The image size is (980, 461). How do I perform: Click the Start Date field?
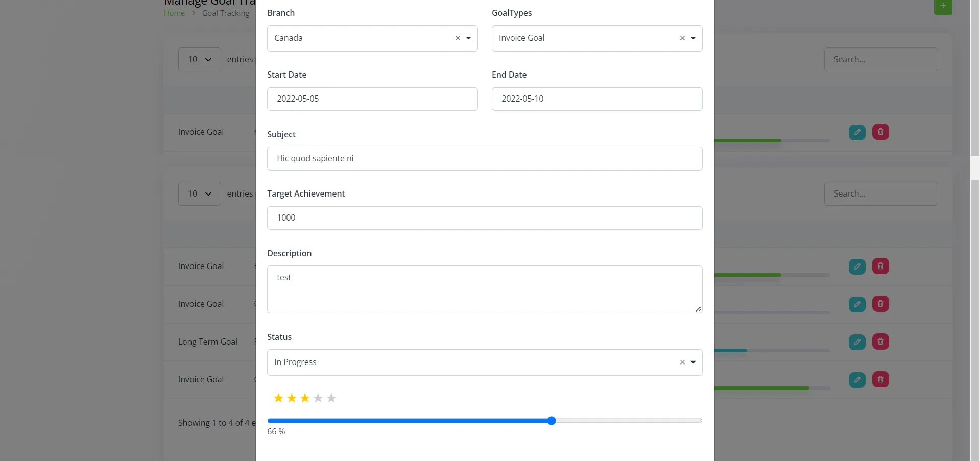click(x=372, y=99)
